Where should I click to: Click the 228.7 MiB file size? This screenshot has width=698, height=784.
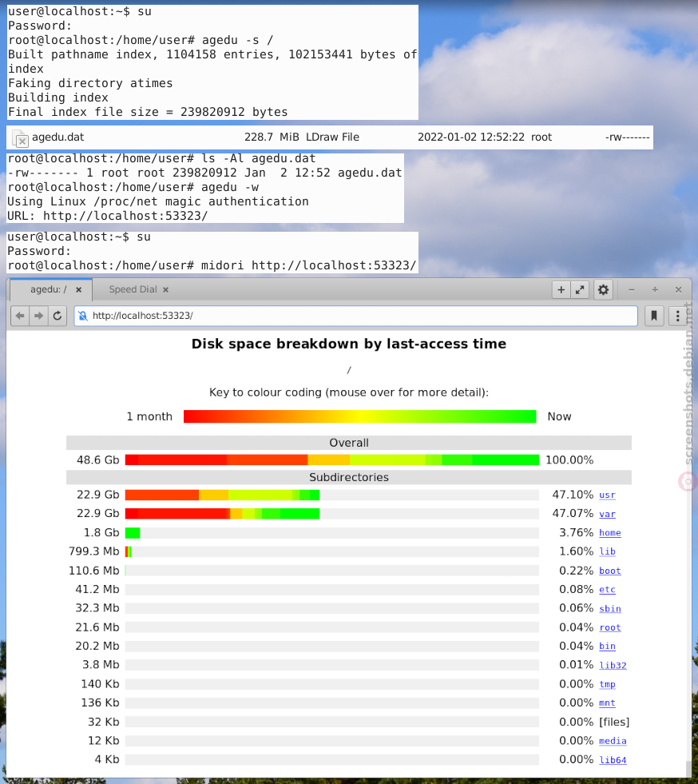tap(272, 137)
